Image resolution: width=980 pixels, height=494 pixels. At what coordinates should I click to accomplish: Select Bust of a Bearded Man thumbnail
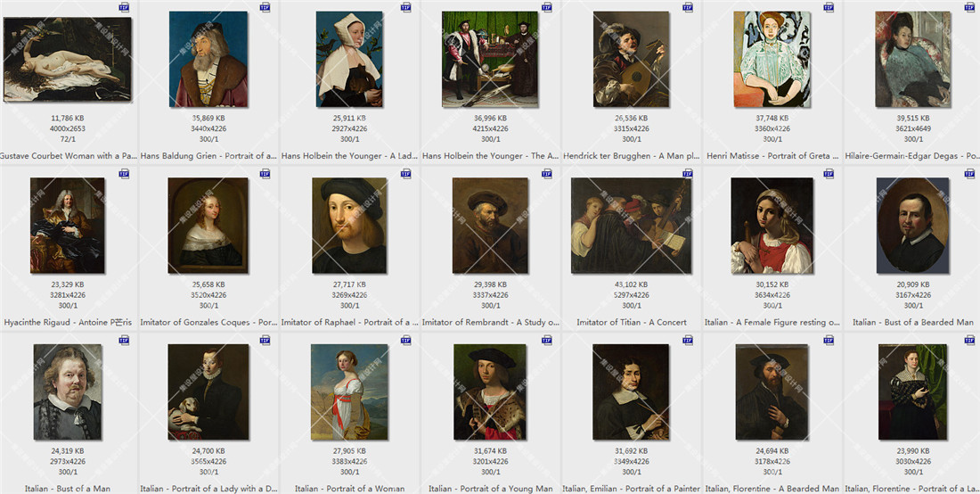[913, 225]
